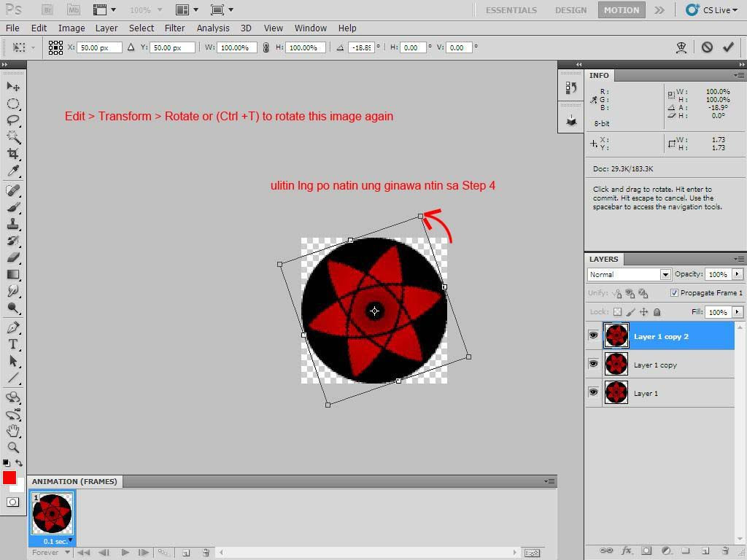The image size is (747, 560).
Task: Switch to warp mode icon
Action: coord(681,47)
